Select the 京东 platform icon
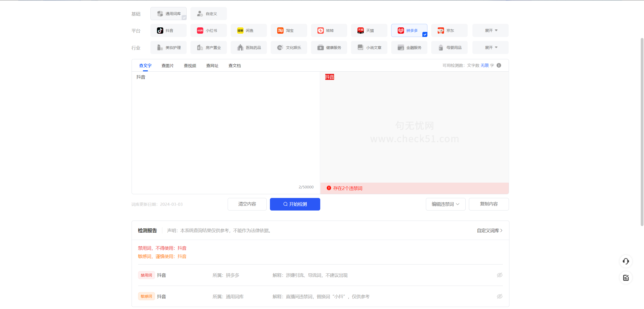This screenshot has width=644, height=309. click(x=441, y=30)
